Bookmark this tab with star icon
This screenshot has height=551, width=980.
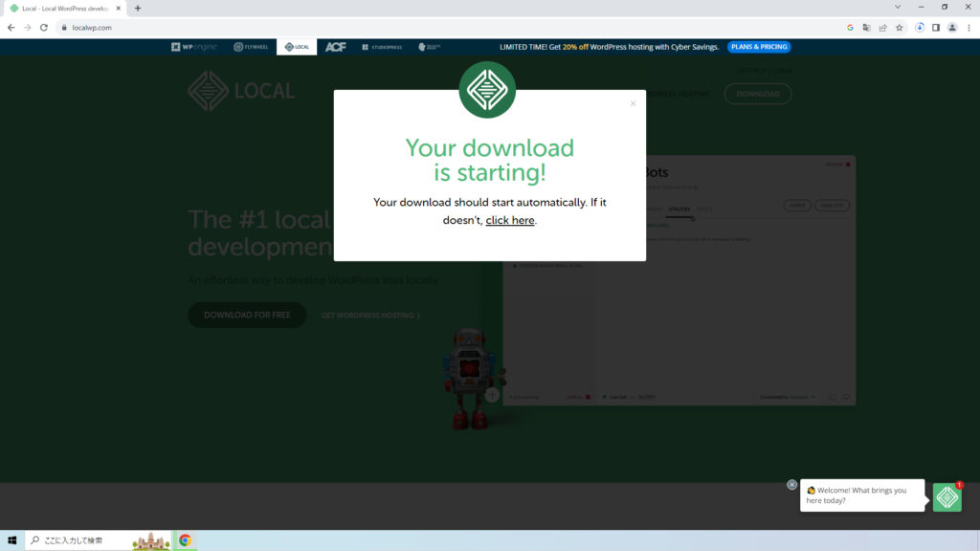pyautogui.click(x=900, y=28)
